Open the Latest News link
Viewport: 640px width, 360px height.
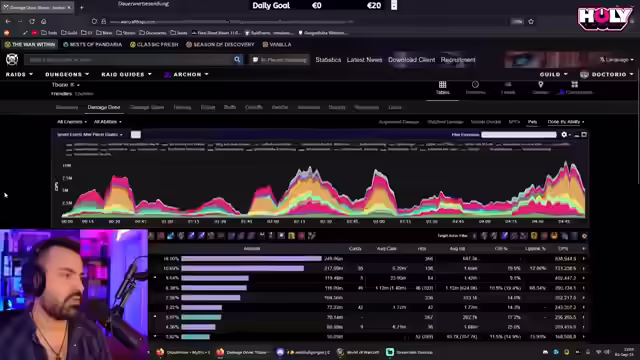coord(364,60)
